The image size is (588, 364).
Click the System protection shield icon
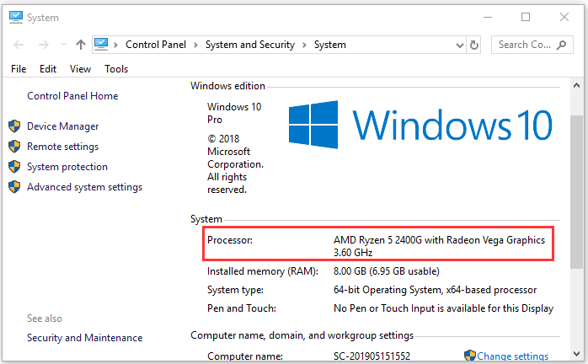coord(14,167)
